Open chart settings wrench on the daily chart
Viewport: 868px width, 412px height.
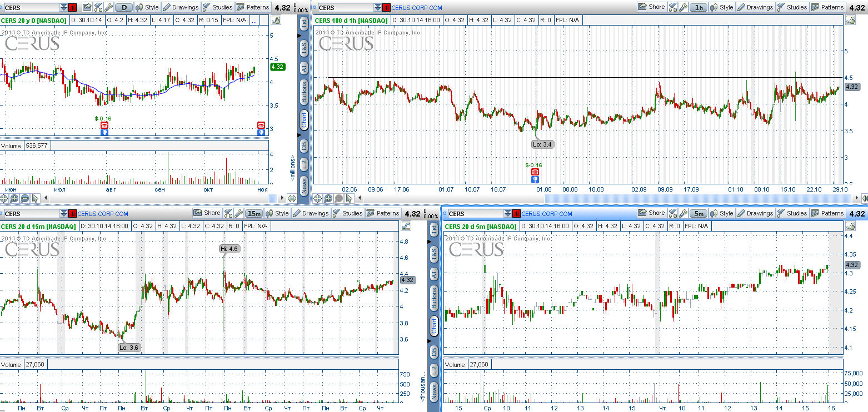point(109,7)
